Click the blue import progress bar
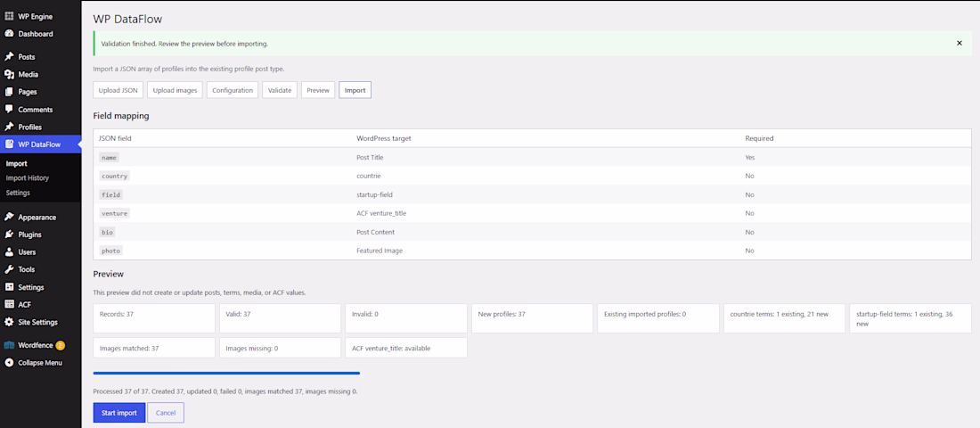The image size is (980, 428). 226,373
